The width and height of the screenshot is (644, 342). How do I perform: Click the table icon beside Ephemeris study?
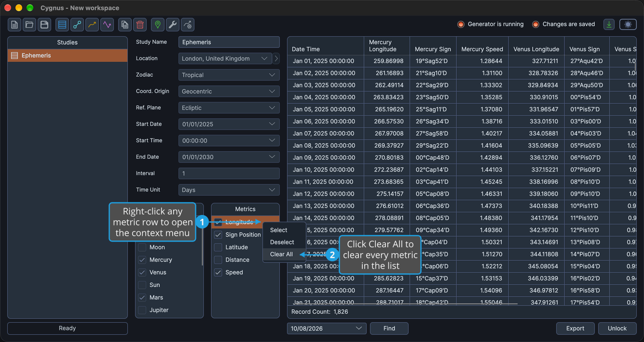coord(14,56)
